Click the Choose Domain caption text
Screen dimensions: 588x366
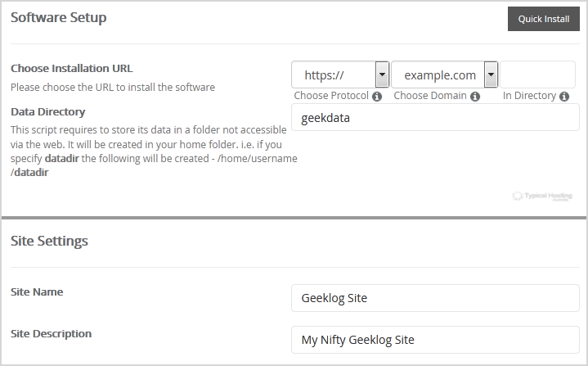pos(430,96)
